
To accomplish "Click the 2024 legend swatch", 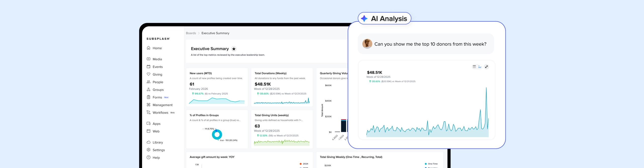I will [300, 164].
